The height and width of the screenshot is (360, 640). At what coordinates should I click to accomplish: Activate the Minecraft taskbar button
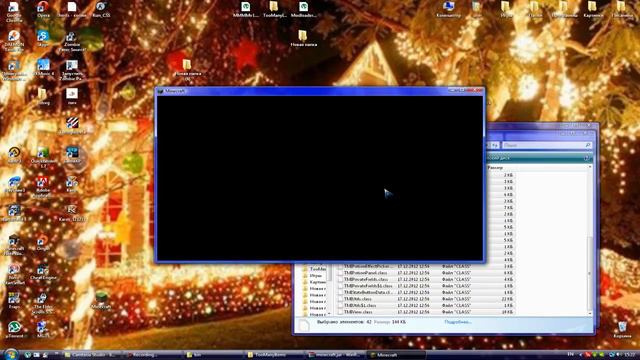coord(396,355)
